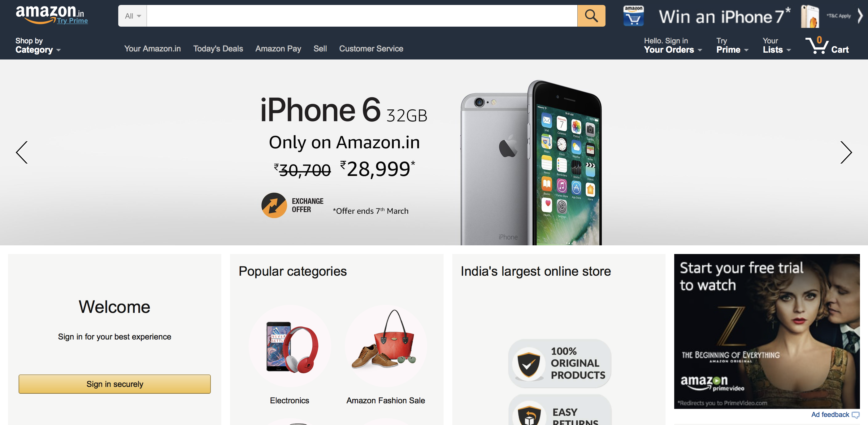Click Sign in securely button
Screen dimensions: 868x425
click(115, 383)
